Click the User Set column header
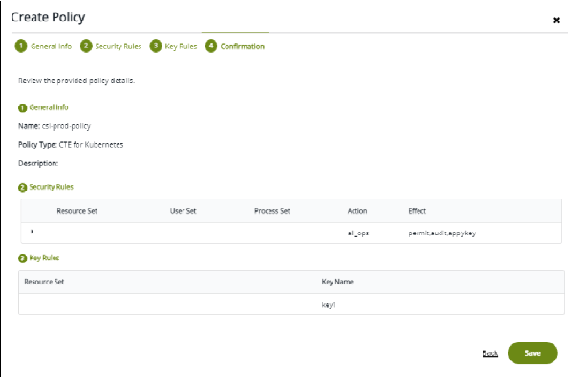Viewport: 568px width, 377px height. tap(183, 211)
